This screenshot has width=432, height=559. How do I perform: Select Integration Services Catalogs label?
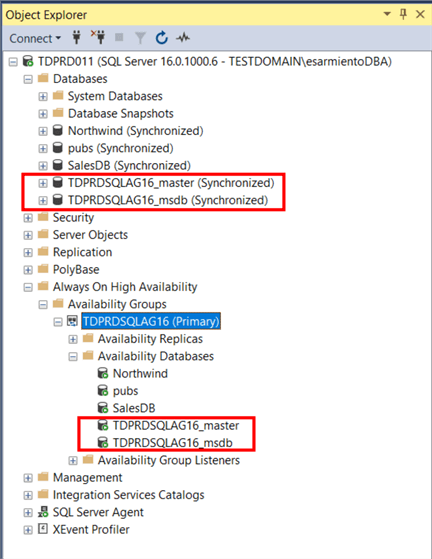click(129, 495)
